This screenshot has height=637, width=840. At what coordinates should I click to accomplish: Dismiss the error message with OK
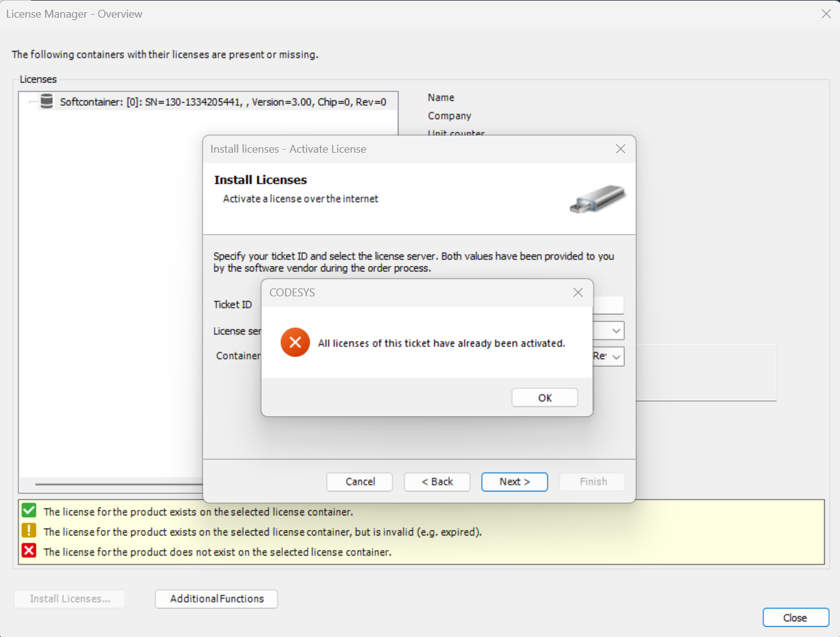544,397
